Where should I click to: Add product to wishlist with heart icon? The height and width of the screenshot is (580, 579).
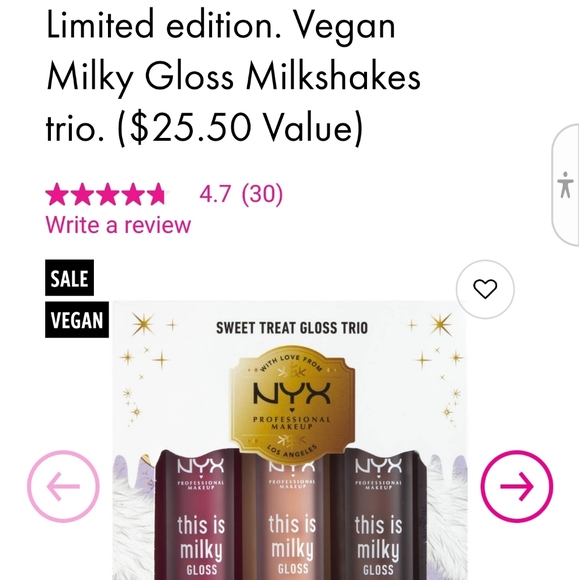pyautogui.click(x=485, y=289)
